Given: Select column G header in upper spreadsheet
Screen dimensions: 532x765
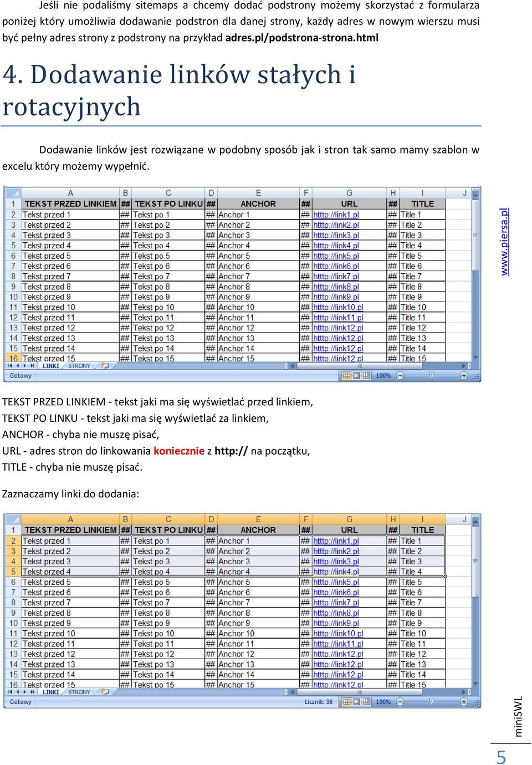Looking at the screenshot, I should pos(349,193).
